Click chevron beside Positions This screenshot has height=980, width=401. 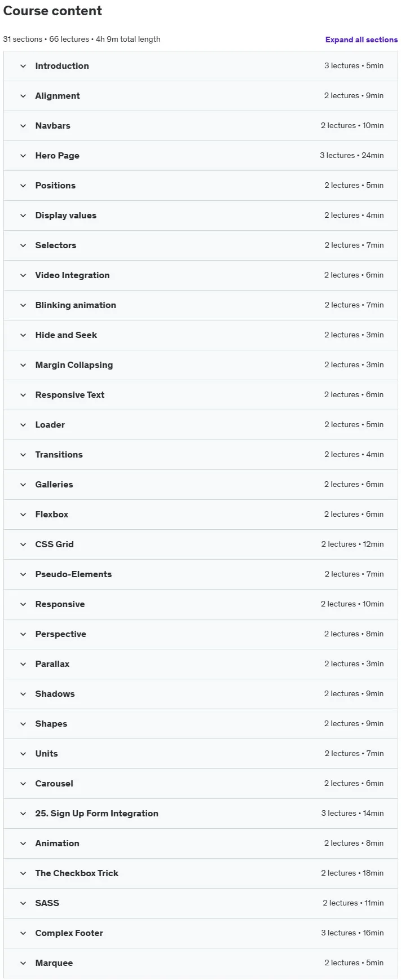23,186
